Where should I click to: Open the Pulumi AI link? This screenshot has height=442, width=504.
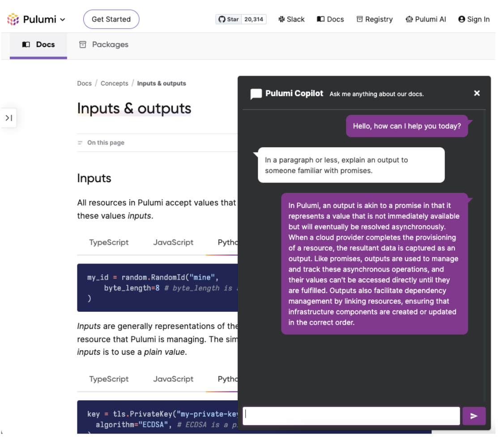[x=426, y=19]
